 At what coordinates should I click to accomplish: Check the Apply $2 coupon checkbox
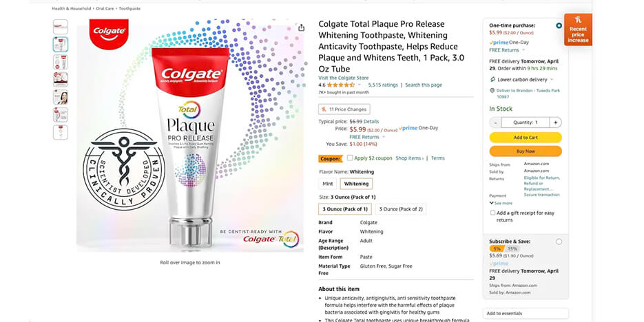(x=349, y=158)
